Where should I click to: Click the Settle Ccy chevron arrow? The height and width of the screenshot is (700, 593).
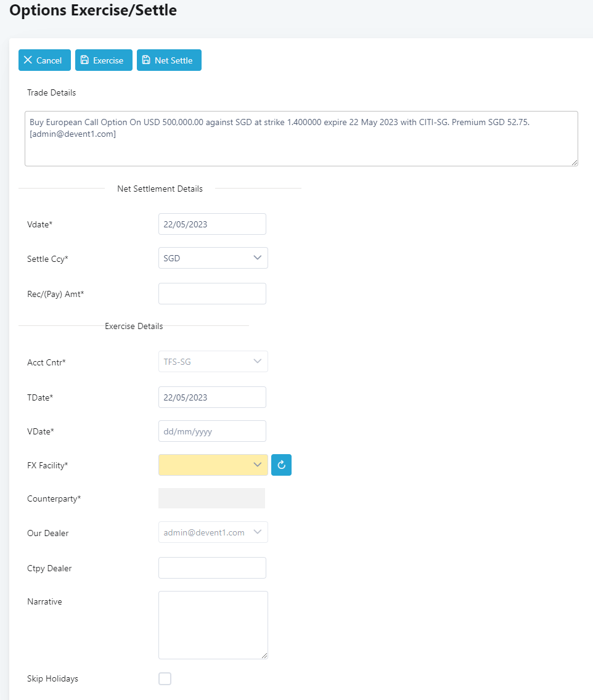pyautogui.click(x=258, y=258)
